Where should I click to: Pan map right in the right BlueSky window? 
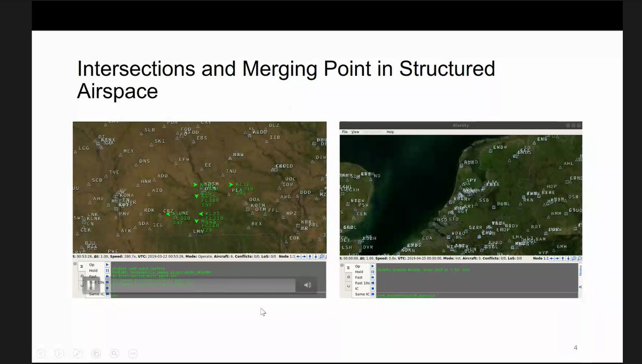(x=557, y=258)
